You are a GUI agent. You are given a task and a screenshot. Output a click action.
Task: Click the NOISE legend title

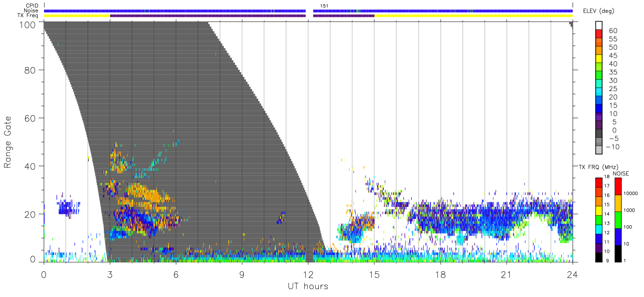(620, 173)
